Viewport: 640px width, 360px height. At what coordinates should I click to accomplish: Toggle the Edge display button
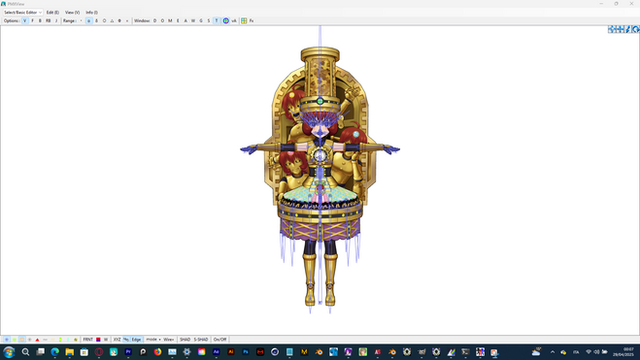pyautogui.click(x=136, y=340)
